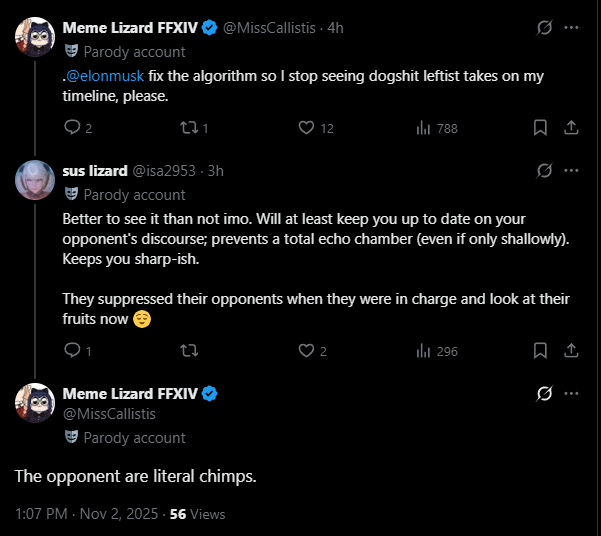The height and width of the screenshot is (536, 601).
Task: Repost the first Meme Lizard post
Action: [x=186, y=127]
